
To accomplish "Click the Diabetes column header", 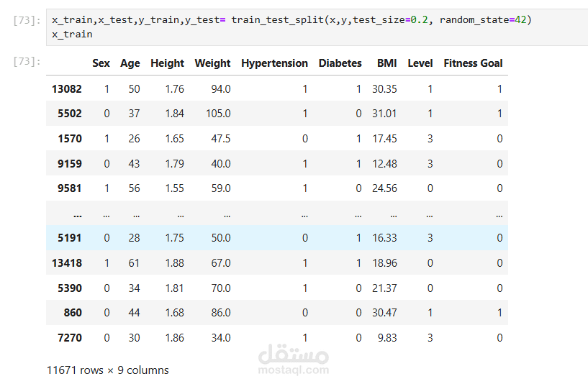I will 340,63.
